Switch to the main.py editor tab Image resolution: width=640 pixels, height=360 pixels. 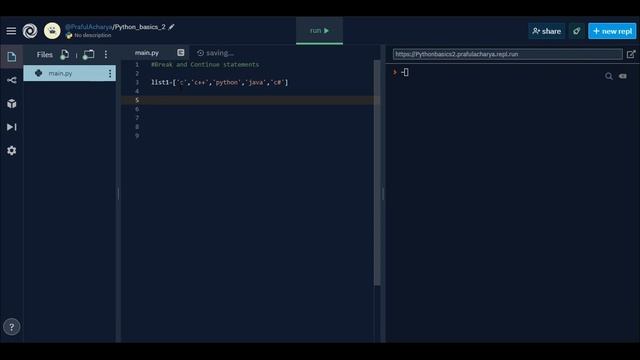point(147,53)
